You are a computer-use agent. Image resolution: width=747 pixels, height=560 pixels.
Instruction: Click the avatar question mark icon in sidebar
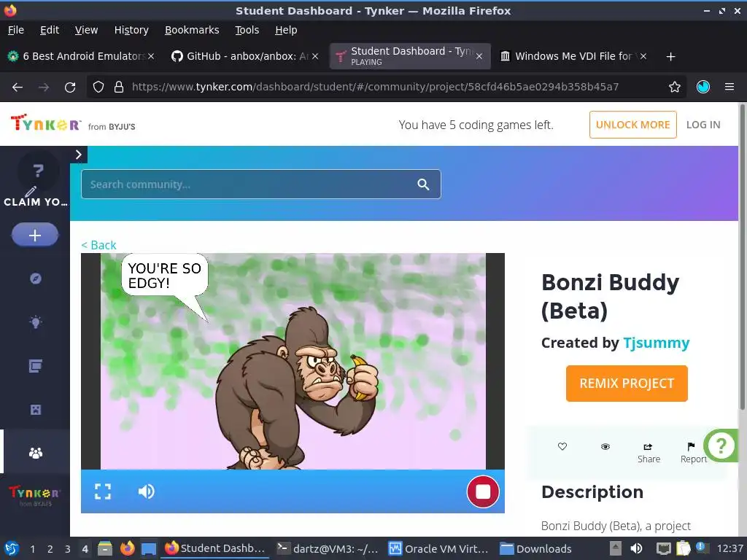click(38, 171)
